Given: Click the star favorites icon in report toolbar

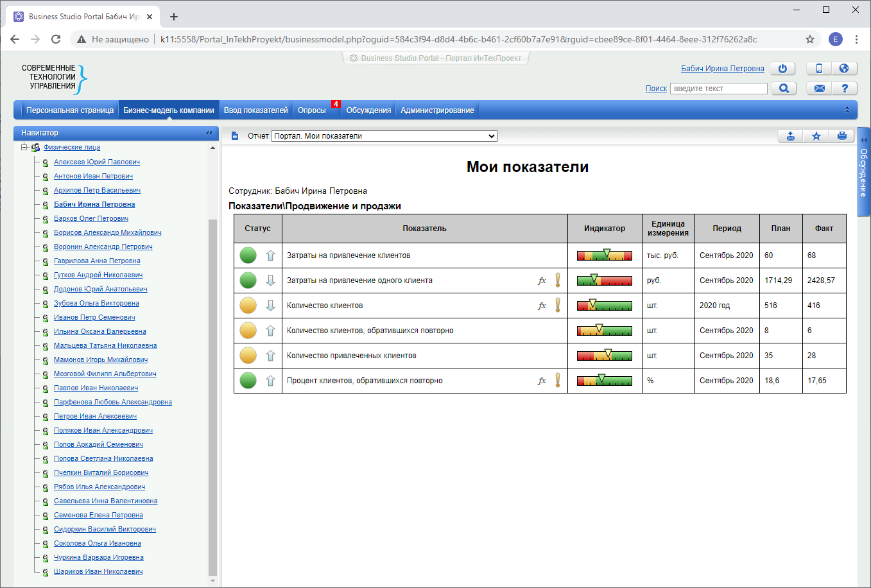Looking at the screenshot, I should pos(816,136).
